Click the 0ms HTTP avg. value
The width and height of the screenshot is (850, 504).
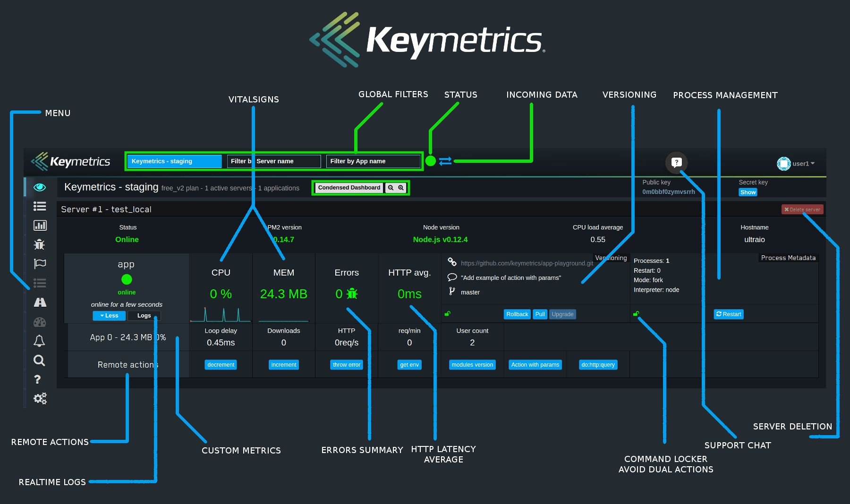tap(409, 294)
